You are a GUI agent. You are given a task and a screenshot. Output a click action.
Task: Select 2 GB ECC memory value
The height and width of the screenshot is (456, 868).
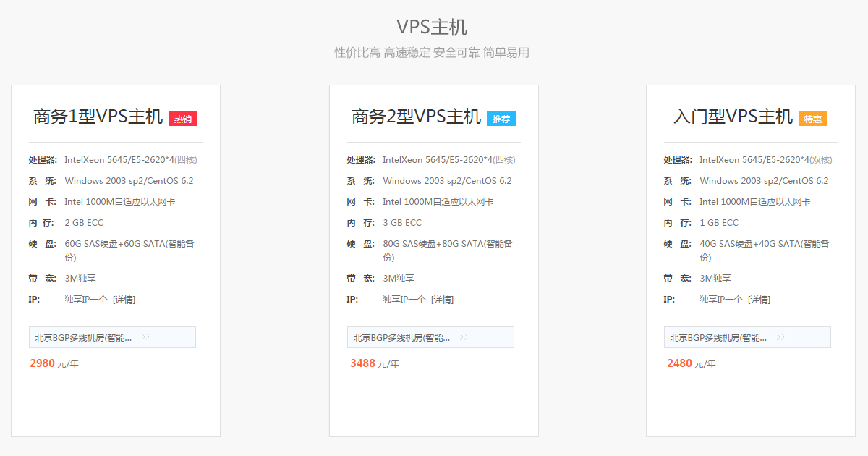point(84,223)
